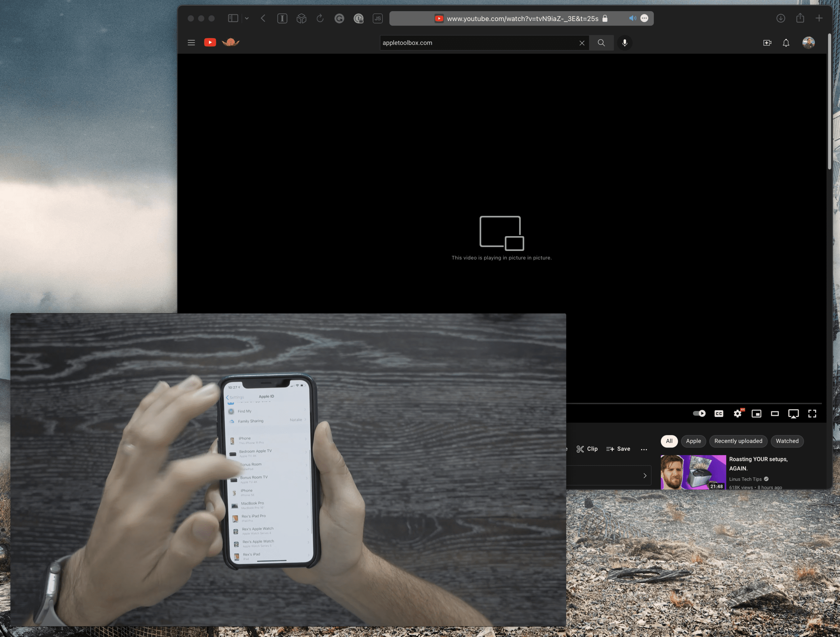This screenshot has width=840, height=637.
Task: Select the Recently uploaded filter chip
Action: click(738, 441)
